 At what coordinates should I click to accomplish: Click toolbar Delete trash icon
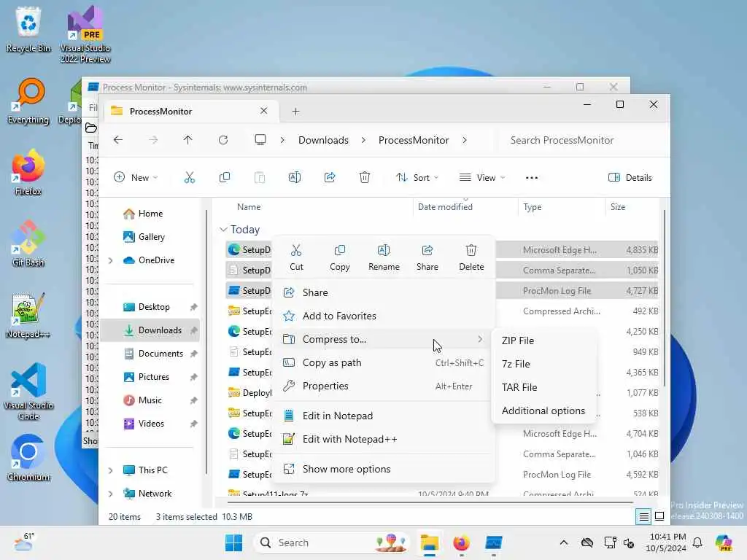(365, 178)
